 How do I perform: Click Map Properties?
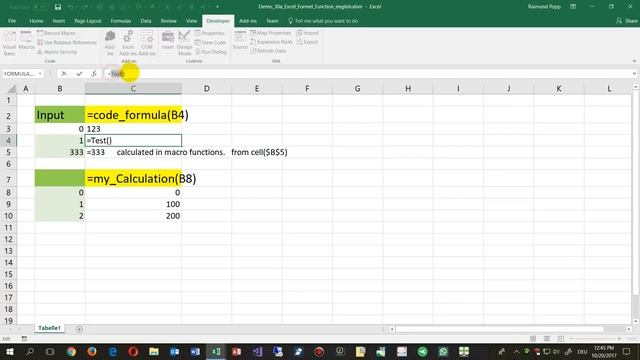271,33
